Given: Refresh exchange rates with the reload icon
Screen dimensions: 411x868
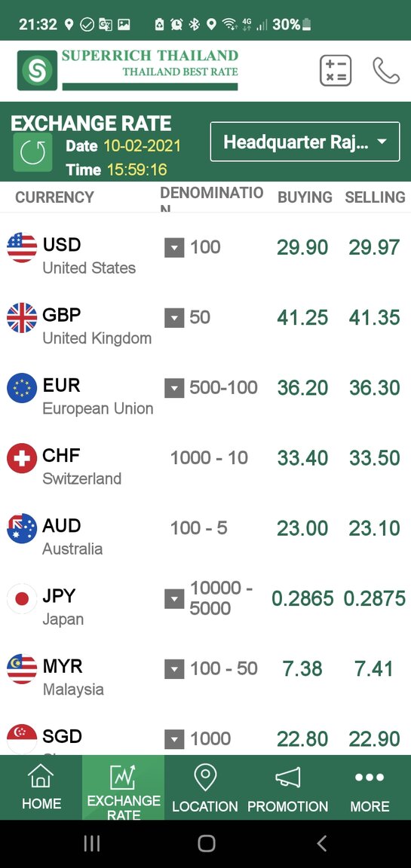Looking at the screenshot, I should (x=32, y=152).
